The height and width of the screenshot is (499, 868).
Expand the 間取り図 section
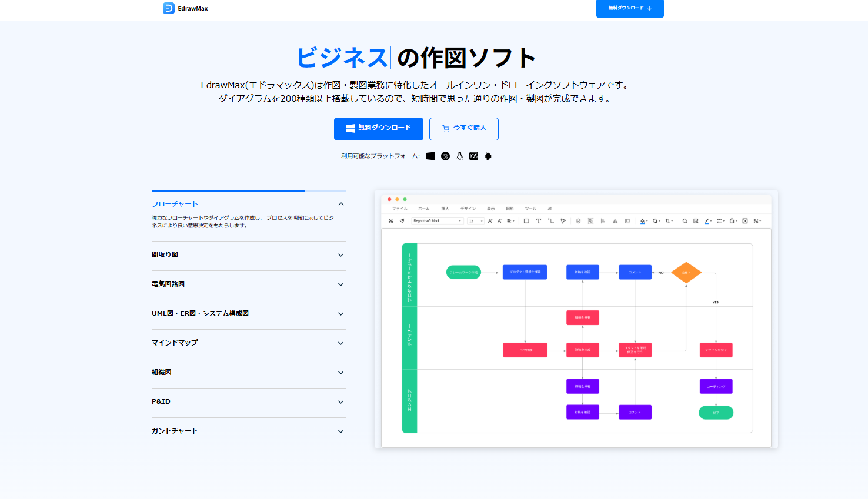(249, 255)
